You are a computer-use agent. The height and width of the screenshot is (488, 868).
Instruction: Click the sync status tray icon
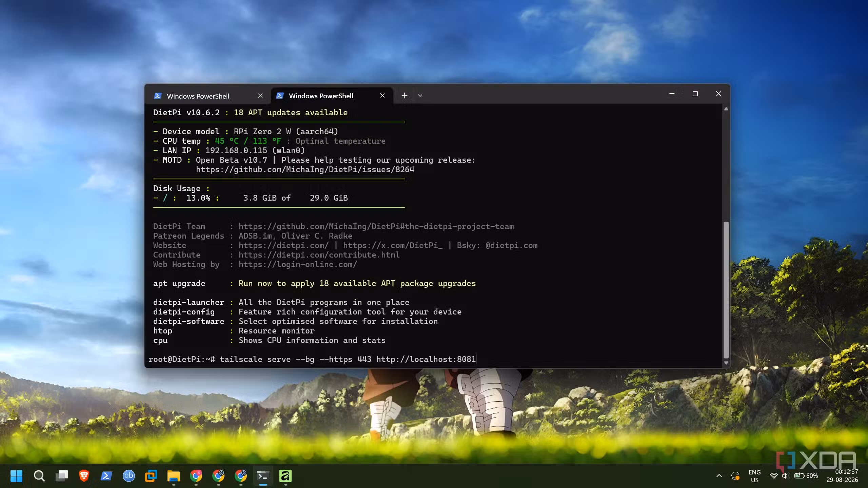point(735,476)
